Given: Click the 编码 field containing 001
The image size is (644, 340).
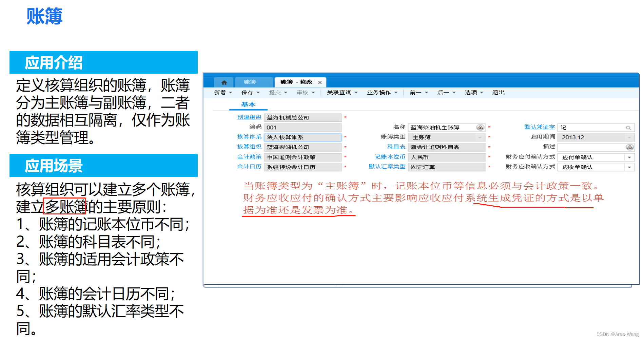Looking at the screenshot, I should pos(302,127).
